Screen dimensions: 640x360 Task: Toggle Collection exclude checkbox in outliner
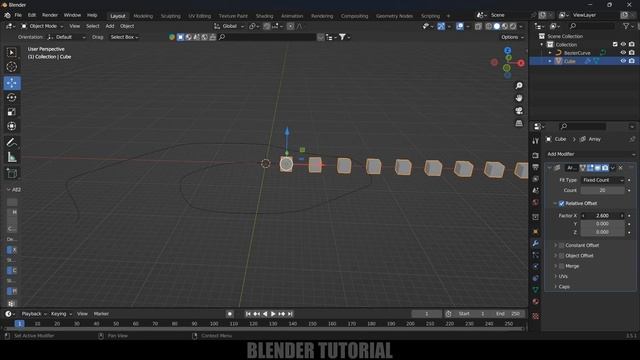point(615,44)
